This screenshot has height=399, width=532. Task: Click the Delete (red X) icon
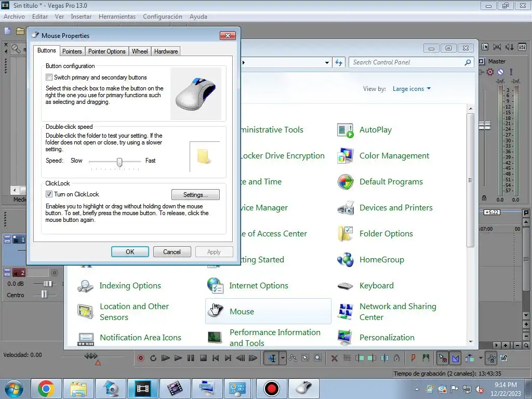[x=334, y=358]
